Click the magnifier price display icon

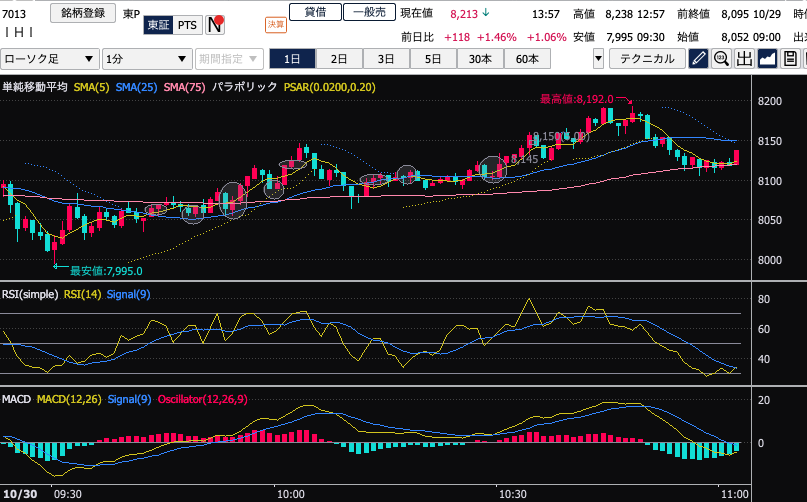coord(722,59)
